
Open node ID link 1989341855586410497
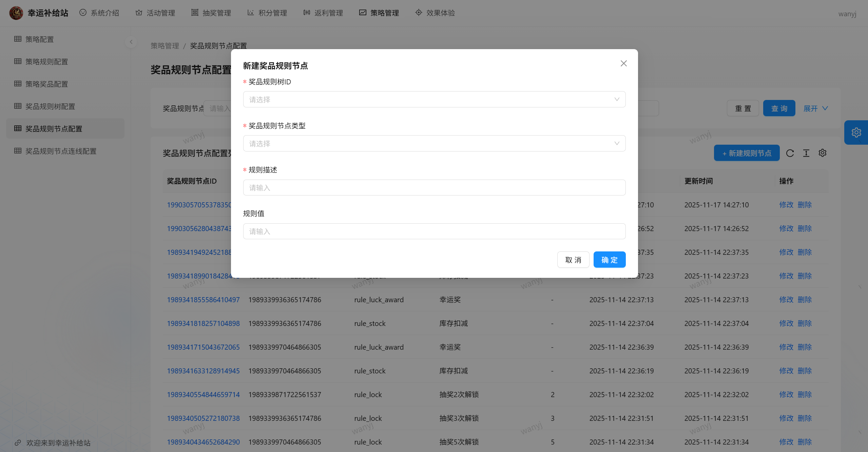(x=203, y=300)
